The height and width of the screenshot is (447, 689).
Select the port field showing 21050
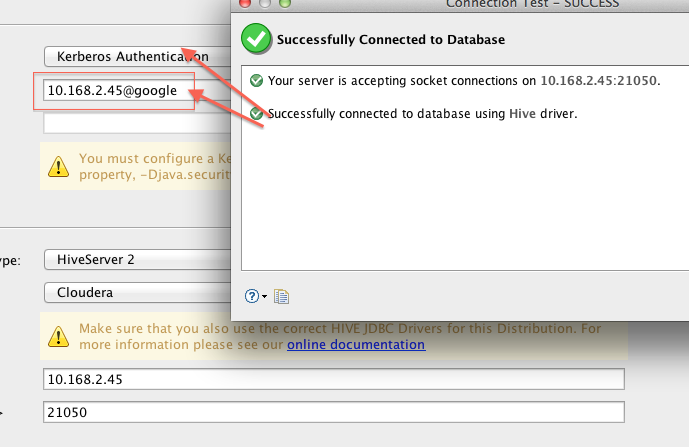[x=334, y=412]
